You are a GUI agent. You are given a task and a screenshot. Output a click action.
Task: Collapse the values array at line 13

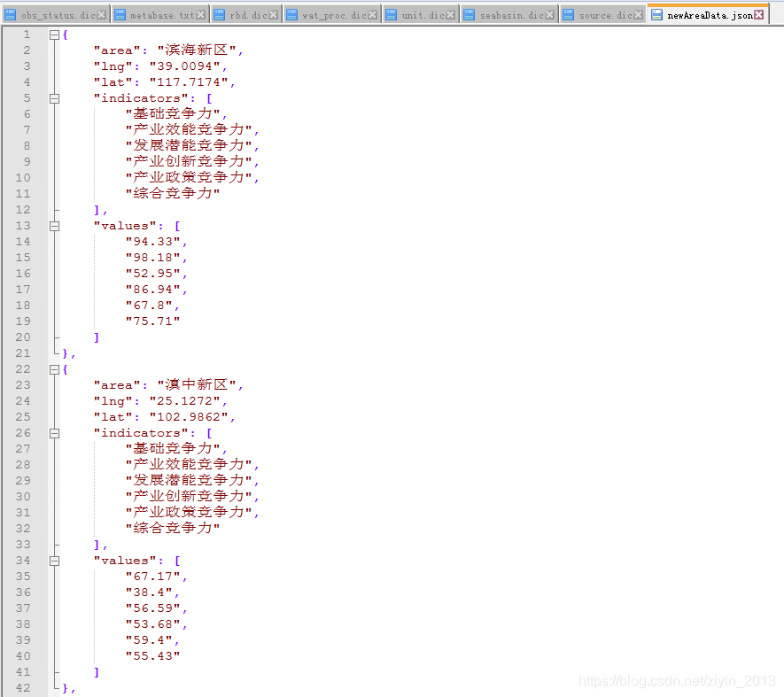coord(55,226)
